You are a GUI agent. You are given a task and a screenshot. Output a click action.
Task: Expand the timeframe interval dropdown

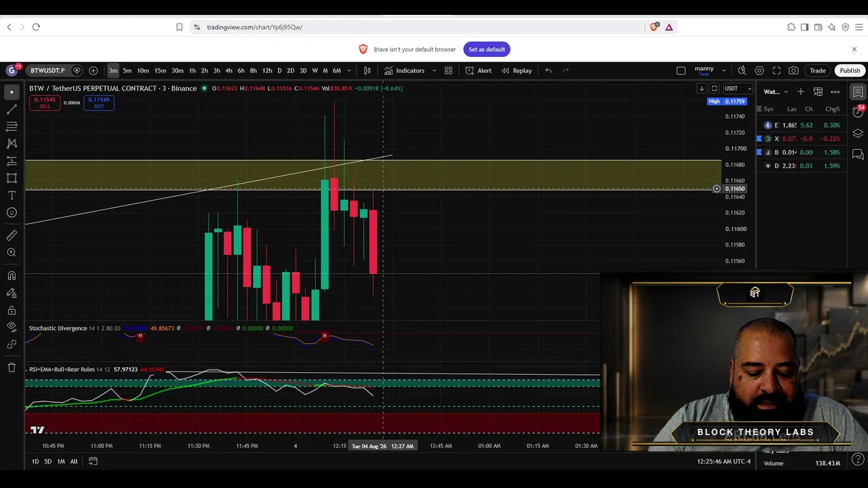tap(349, 70)
